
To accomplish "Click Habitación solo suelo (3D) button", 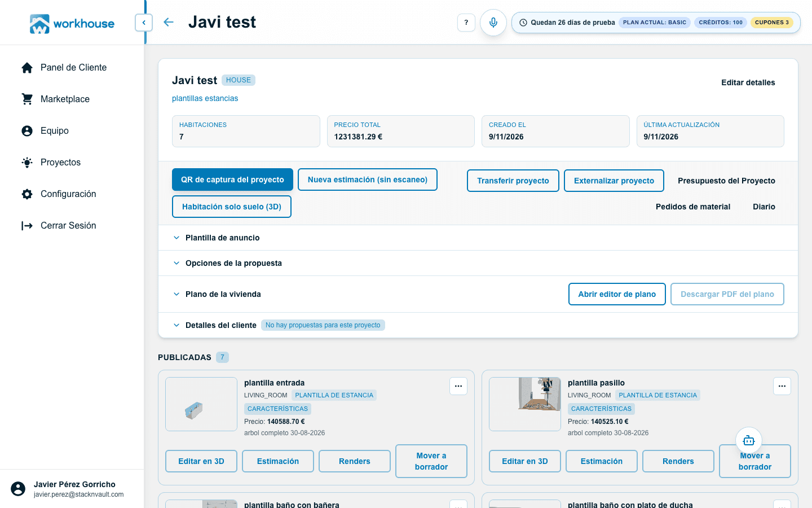I will [232, 207].
